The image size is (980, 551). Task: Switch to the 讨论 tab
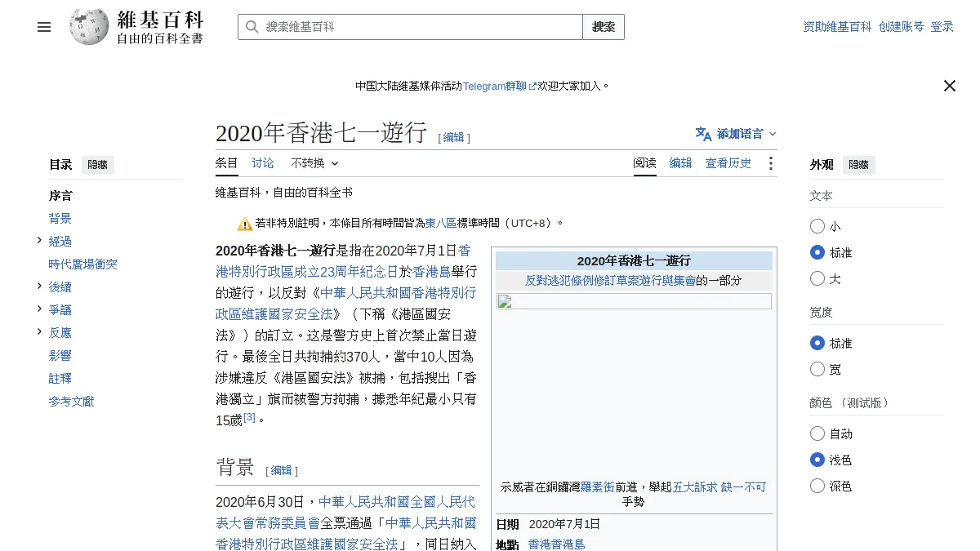tap(263, 163)
